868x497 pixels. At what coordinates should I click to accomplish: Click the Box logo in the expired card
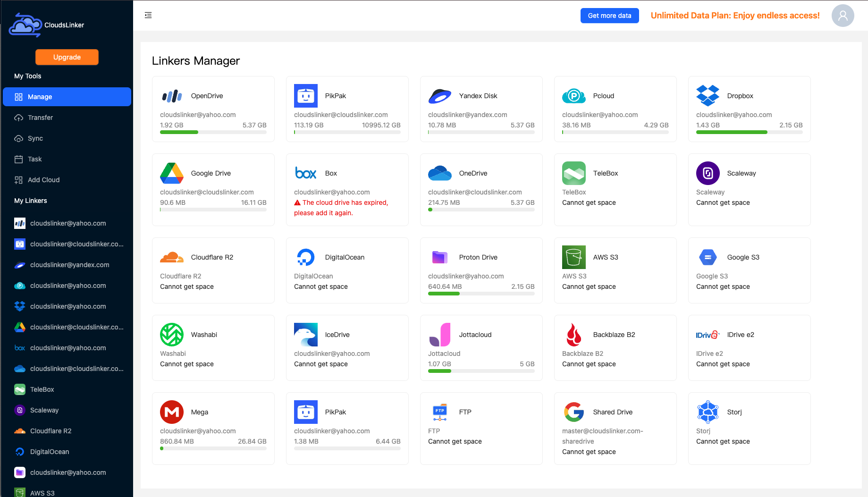tap(306, 173)
